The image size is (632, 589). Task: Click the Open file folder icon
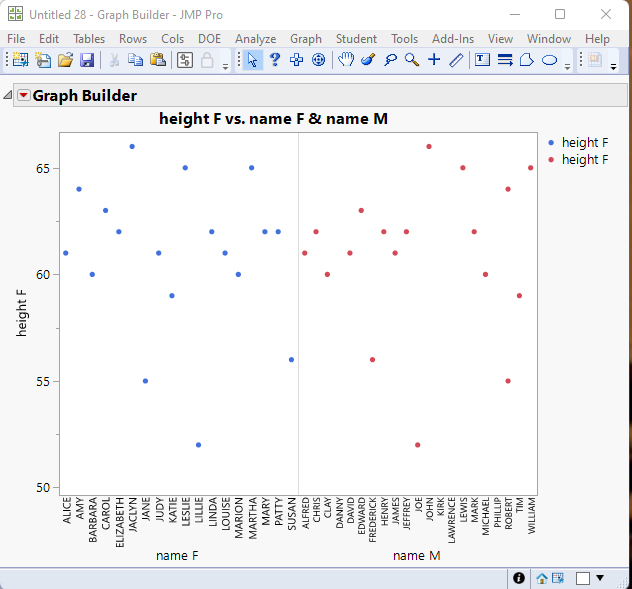pos(65,60)
